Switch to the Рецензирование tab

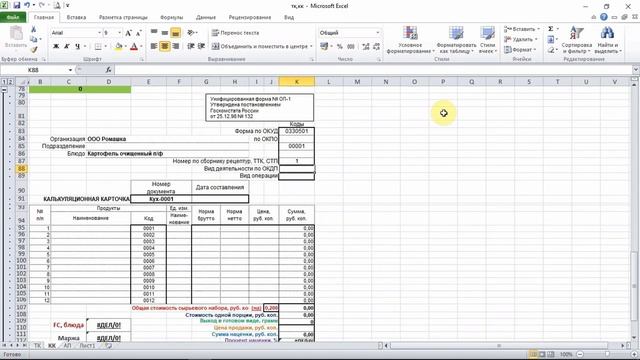click(250, 17)
